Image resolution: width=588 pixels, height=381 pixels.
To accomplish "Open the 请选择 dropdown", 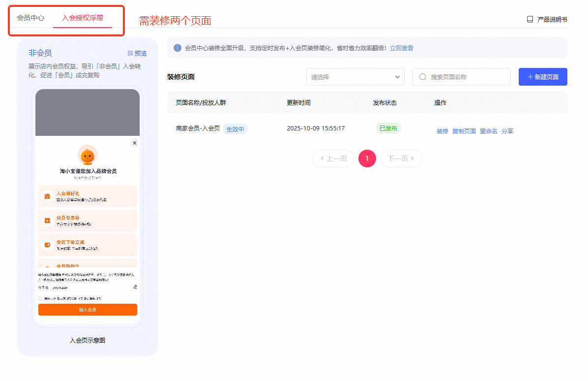I will pyautogui.click(x=355, y=77).
